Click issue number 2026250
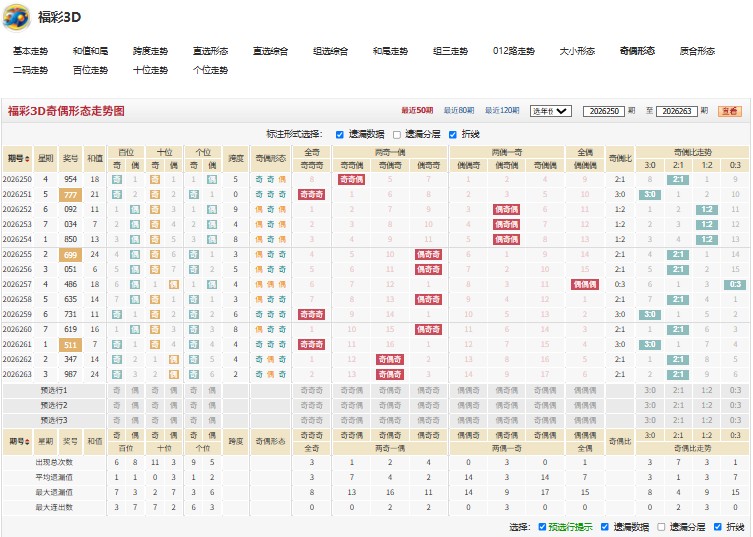The height and width of the screenshot is (537, 753). click(17, 179)
